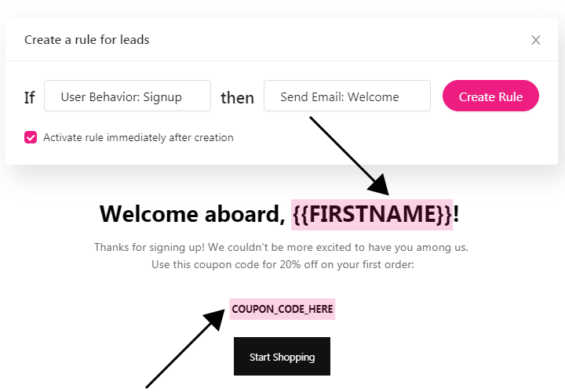
Task: Click the exclamation mark ending the heading
Action: (456, 214)
